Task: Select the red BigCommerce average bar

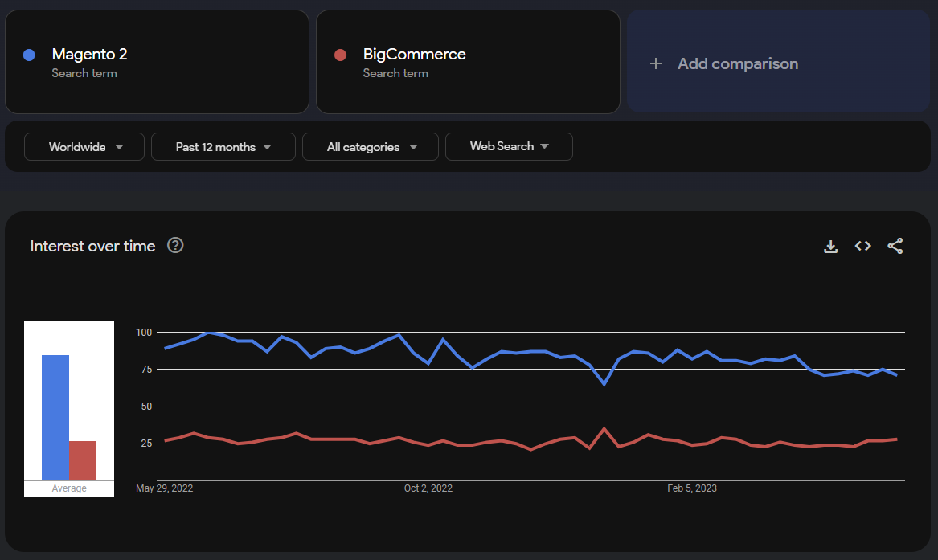Action: pyautogui.click(x=83, y=461)
